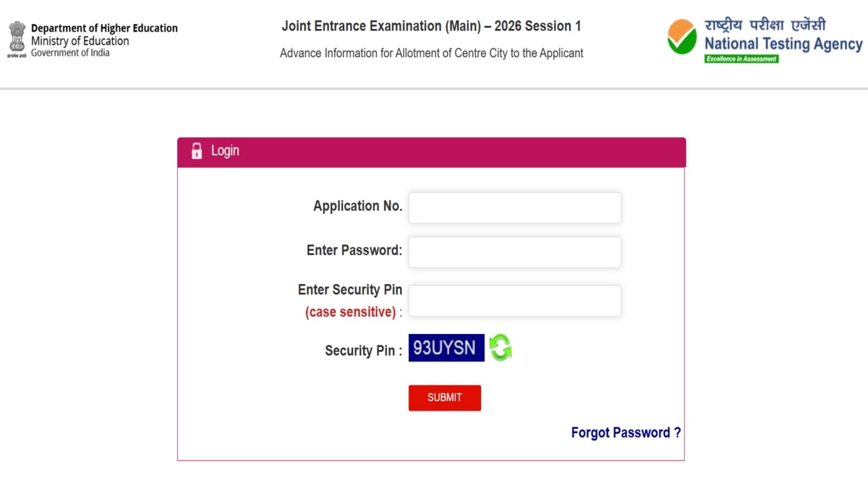Viewport: 868px width, 488px height.
Task: Focus the Enter Password field
Action: (514, 252)
